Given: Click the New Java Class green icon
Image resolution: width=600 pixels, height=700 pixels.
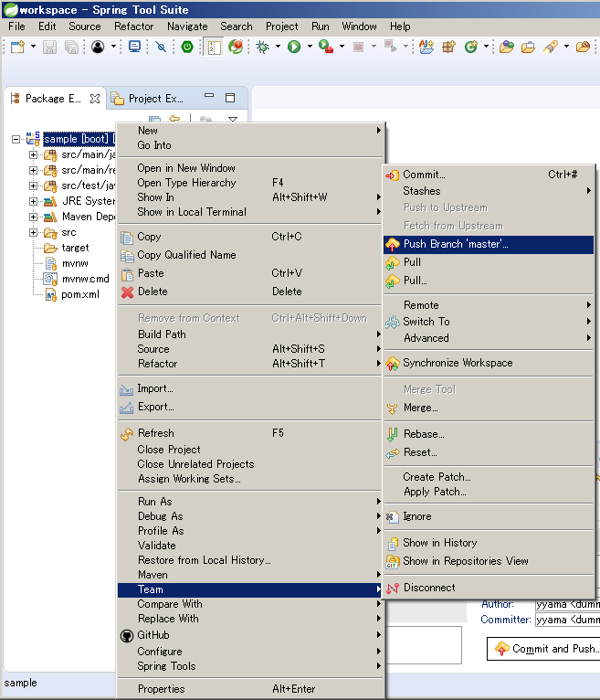Looking at the screenshot, I should [471, 47].
